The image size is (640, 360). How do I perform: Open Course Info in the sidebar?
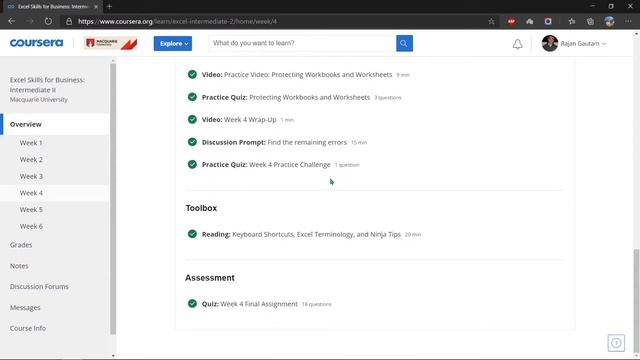[28, 328]
